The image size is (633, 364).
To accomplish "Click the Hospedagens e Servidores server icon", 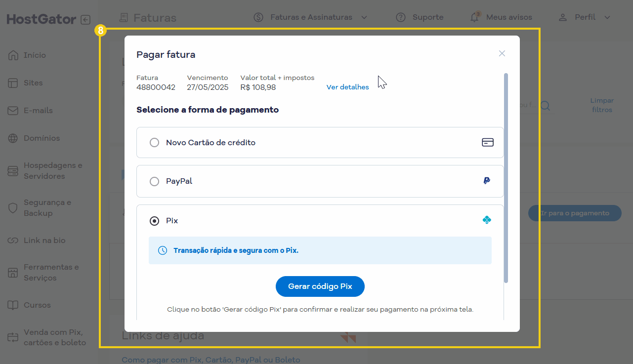I will [13, 171].
